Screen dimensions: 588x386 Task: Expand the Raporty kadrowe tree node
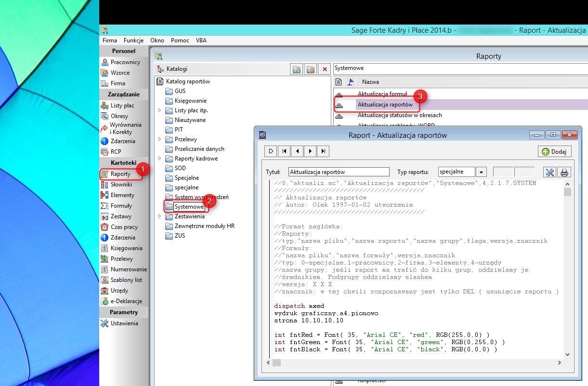(x=160, y=159)
